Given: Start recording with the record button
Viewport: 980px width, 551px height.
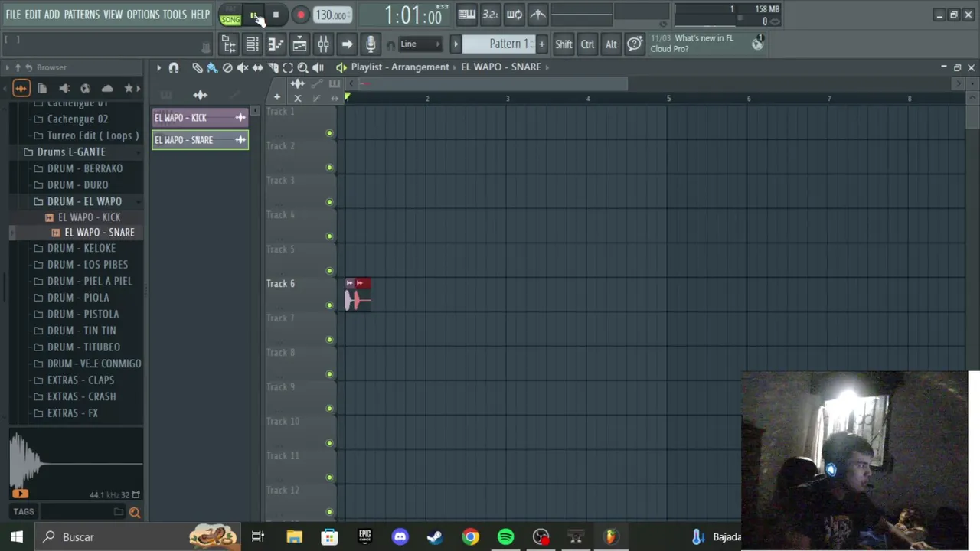Looking at the screenshot, I should pos(301,15).
